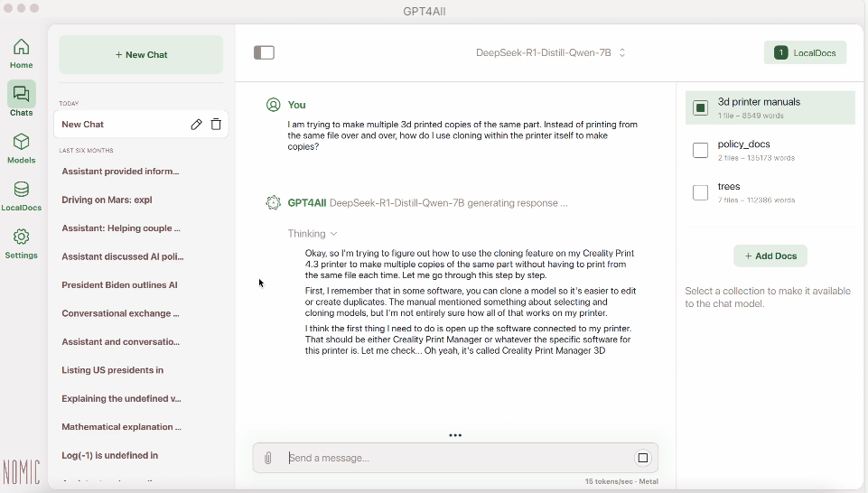Screen dimensions: 868x493
Task: Stop generating with the square icon
Action: tap(643, 459)
